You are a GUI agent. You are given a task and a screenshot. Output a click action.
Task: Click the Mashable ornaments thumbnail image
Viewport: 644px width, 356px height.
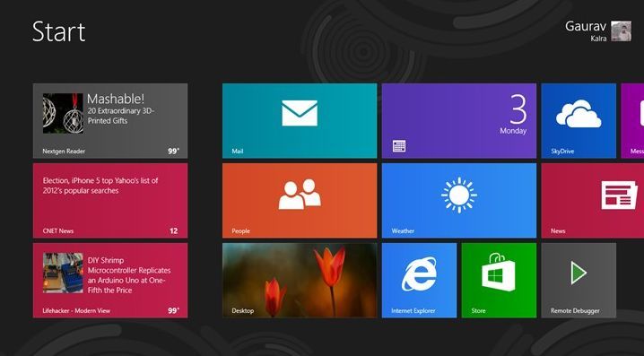click(64, 113)
